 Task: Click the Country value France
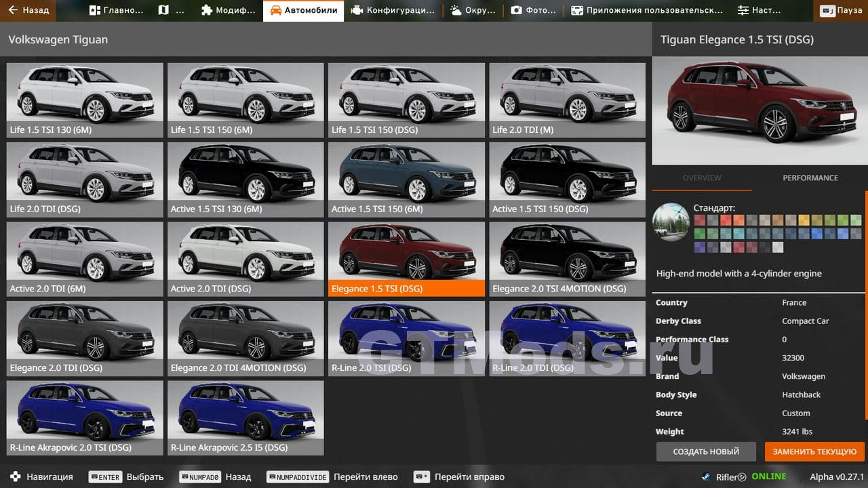794,303
